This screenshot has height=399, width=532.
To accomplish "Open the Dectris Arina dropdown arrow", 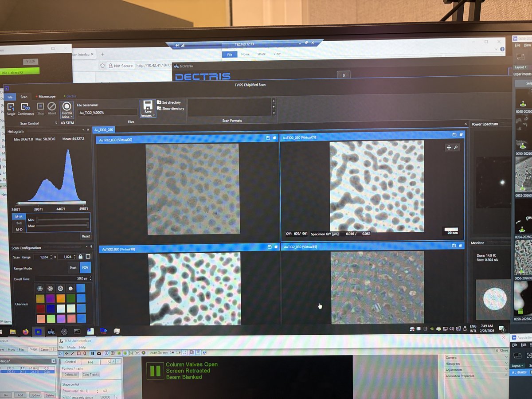I will [x=71, y=117].
